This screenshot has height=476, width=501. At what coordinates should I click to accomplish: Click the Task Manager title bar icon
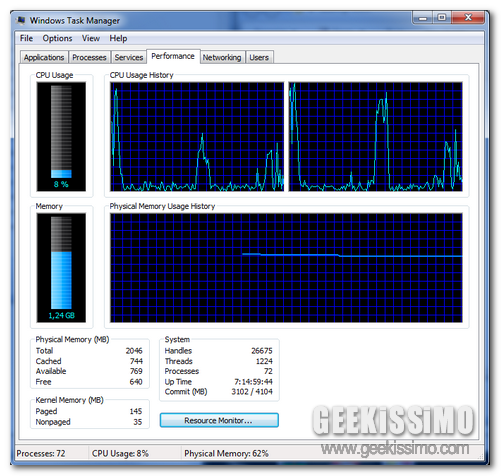point(21,20)
